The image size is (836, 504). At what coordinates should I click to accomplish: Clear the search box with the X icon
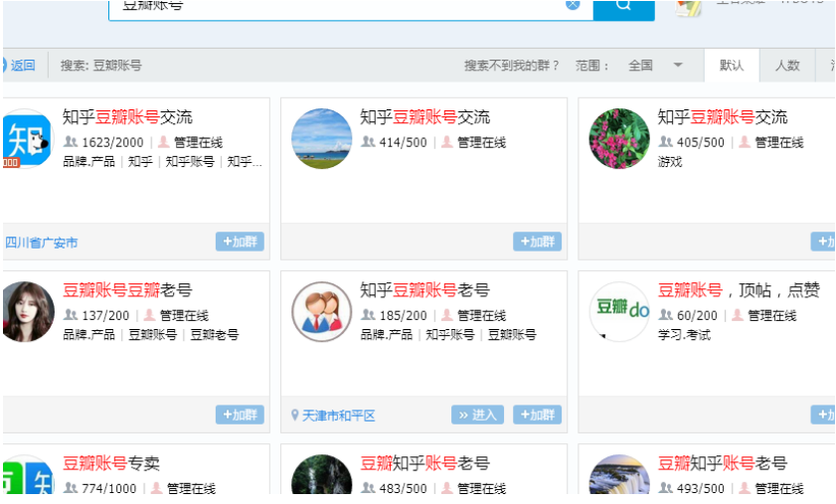[x=573, y=5]
